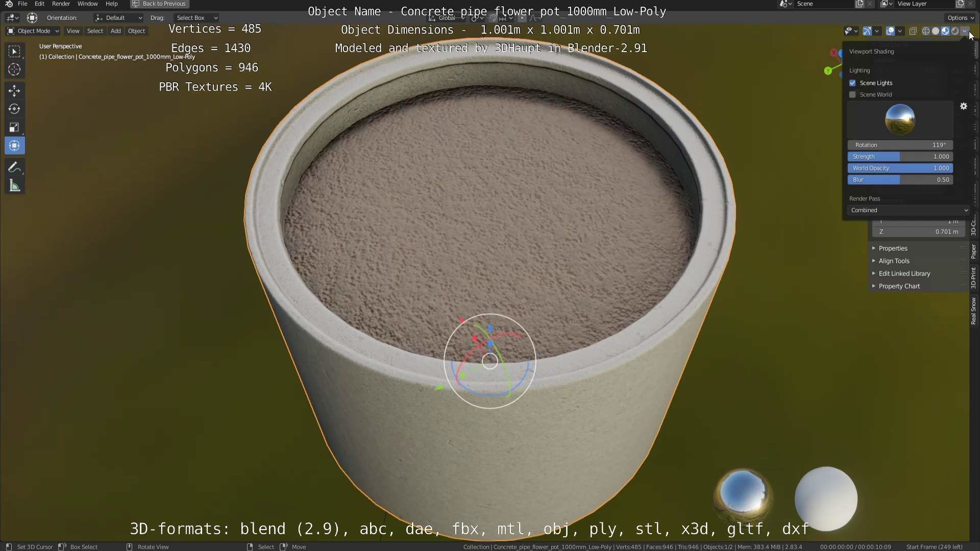Expand the Align Tools panel
The width and height of the screenshot is (980, 551).
(x=919, y=261)
